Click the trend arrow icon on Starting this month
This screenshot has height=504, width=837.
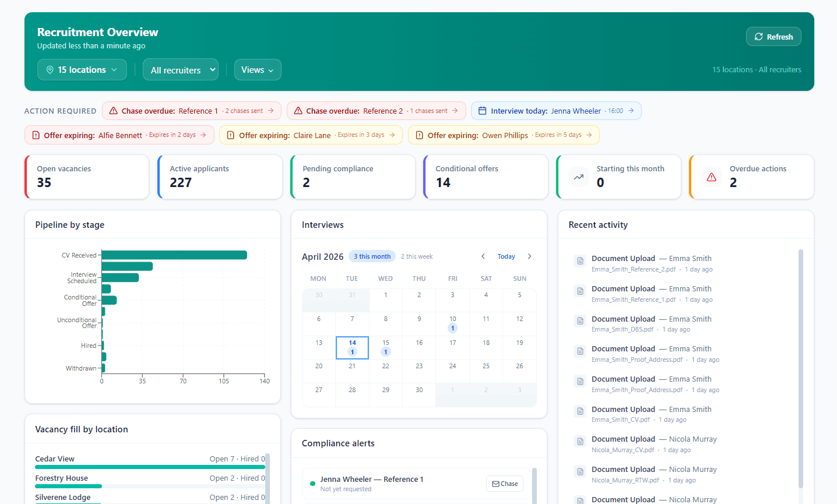[x=578, y=177]
